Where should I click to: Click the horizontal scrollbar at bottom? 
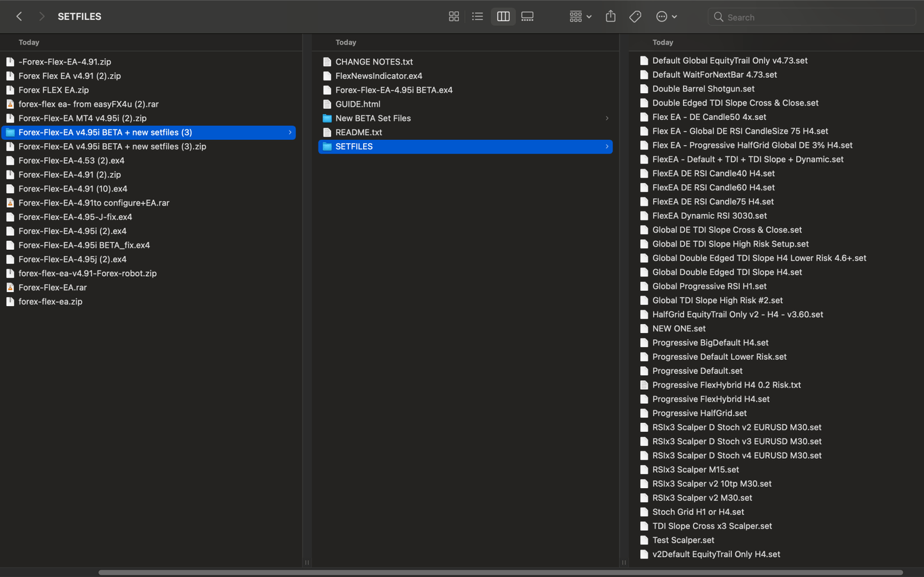tap(501, 573)
